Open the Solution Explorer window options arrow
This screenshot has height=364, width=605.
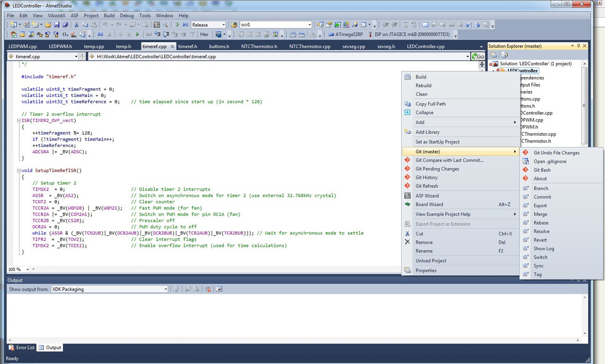point(572,46)
